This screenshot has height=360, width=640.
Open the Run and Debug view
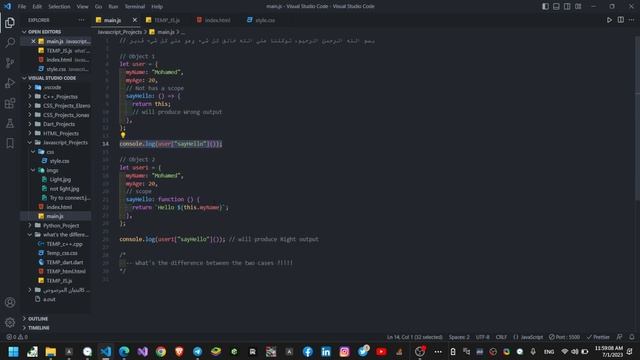(x=10, y=83)
